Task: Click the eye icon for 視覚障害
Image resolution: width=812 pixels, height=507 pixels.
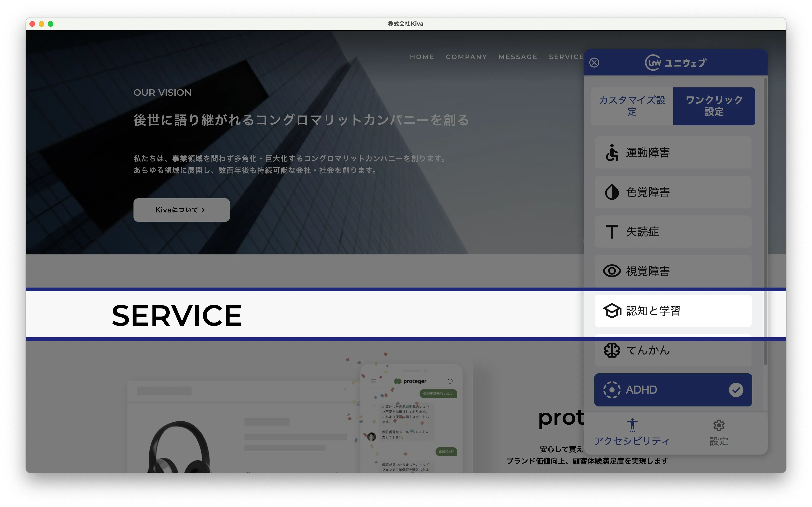Action: pyautogui.click(x=612, y=271)
